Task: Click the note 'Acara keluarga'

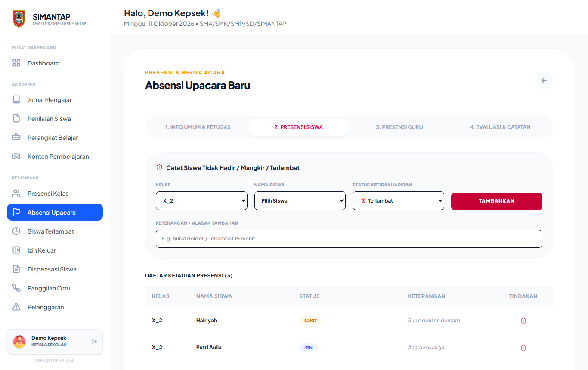Action: point(426,348)
